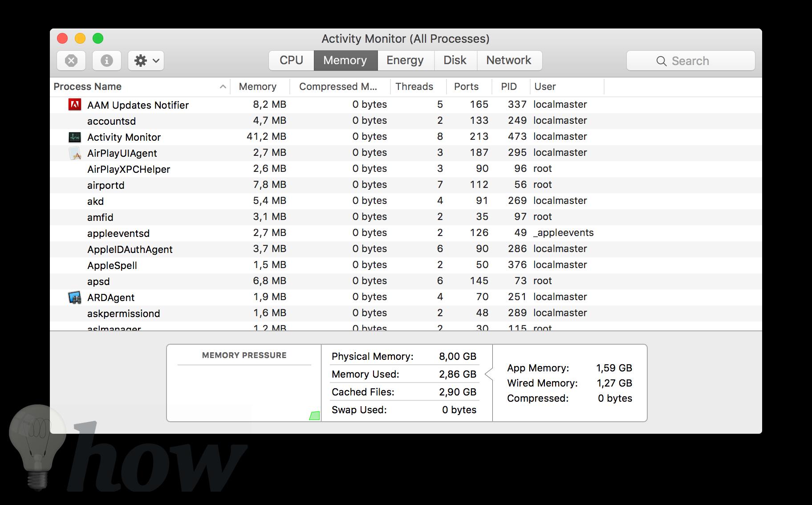Screen dimensions: 812x505
Task: Select the AppleIDAuthAgent process
Action: point(406,249)
